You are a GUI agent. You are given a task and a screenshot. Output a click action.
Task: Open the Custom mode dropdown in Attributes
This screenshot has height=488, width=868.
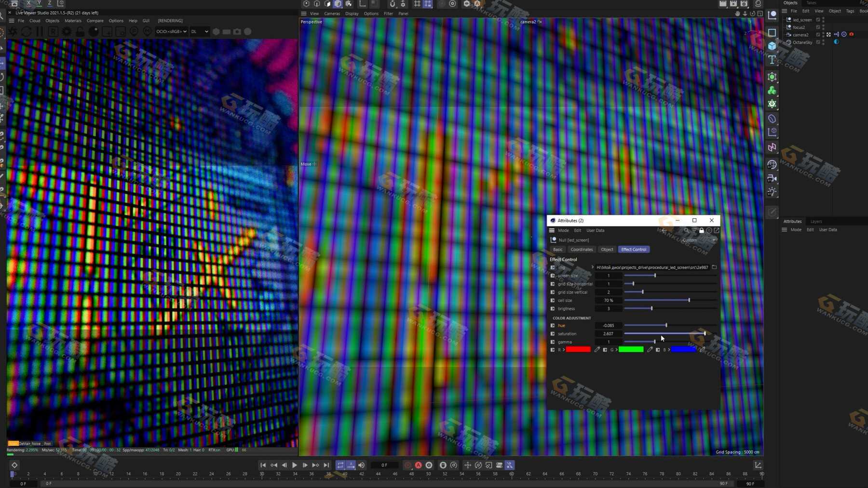pos(699,240)
